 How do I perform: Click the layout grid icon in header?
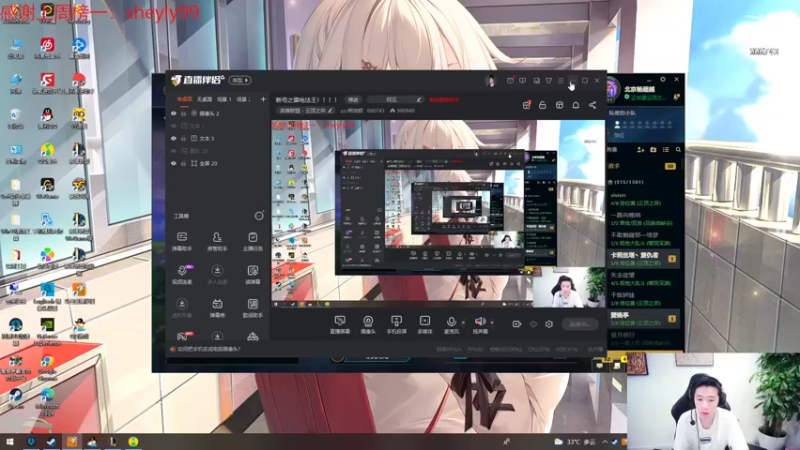pos(559,105)
